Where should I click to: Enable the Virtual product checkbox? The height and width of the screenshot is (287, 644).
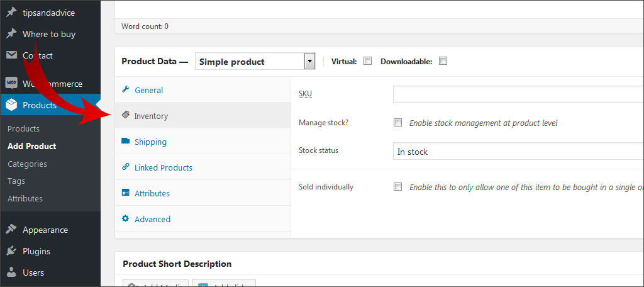368,61
